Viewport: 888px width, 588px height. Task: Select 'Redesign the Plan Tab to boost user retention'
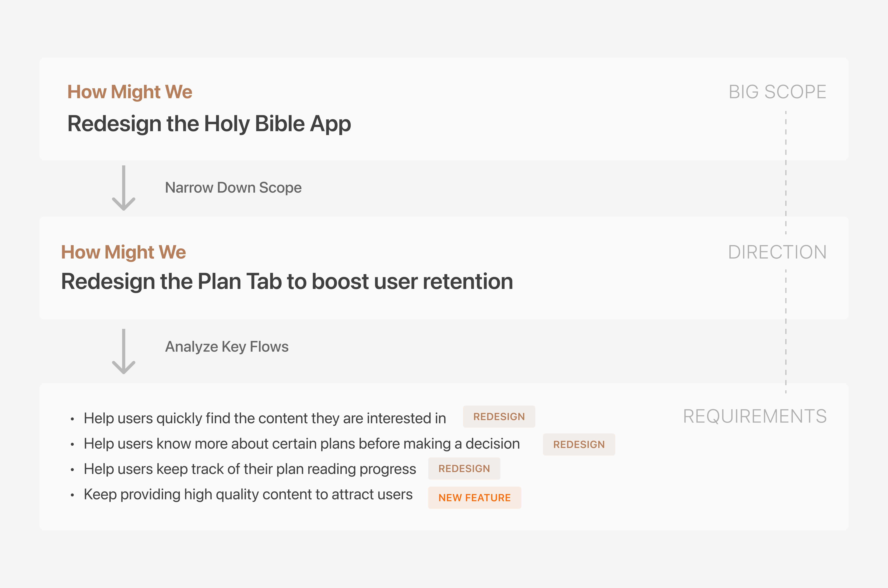pyautogui.click(x=287, y=281)
